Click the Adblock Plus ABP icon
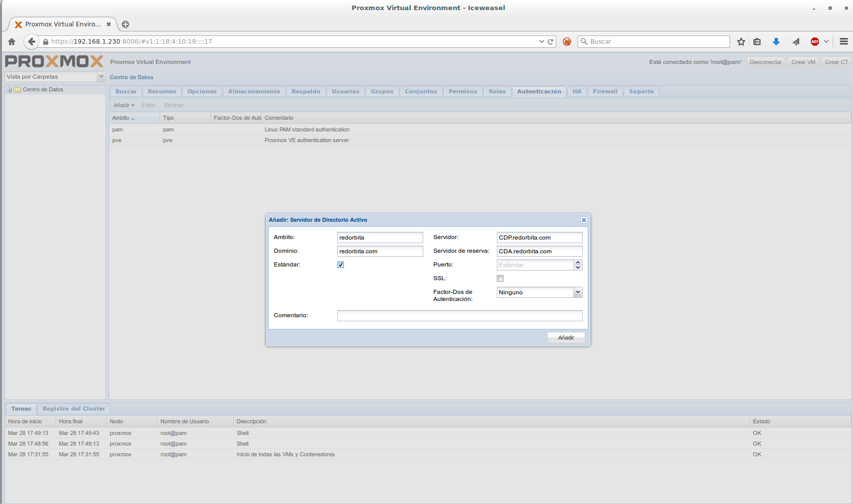Image resolution: width=853 pixels, height=504 pixels. coord(815,42)
